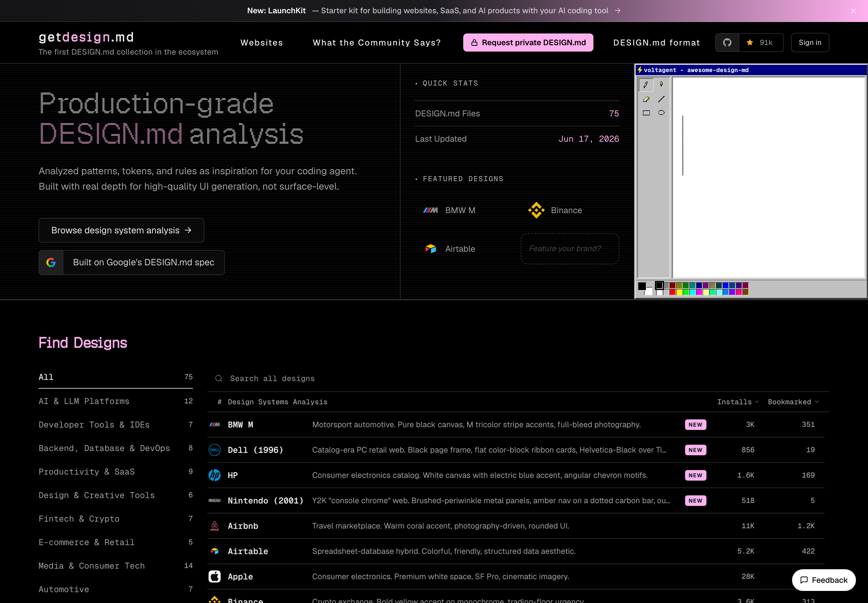Viewport: 868px width, 603px height.
Task: Click the Apple logo in the table
Action: pyautogui.click(x=215, y=576)
